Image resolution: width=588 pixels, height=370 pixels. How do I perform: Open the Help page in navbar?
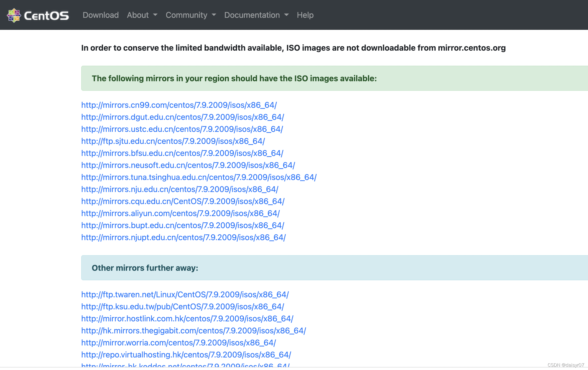[x=305, y=15]
